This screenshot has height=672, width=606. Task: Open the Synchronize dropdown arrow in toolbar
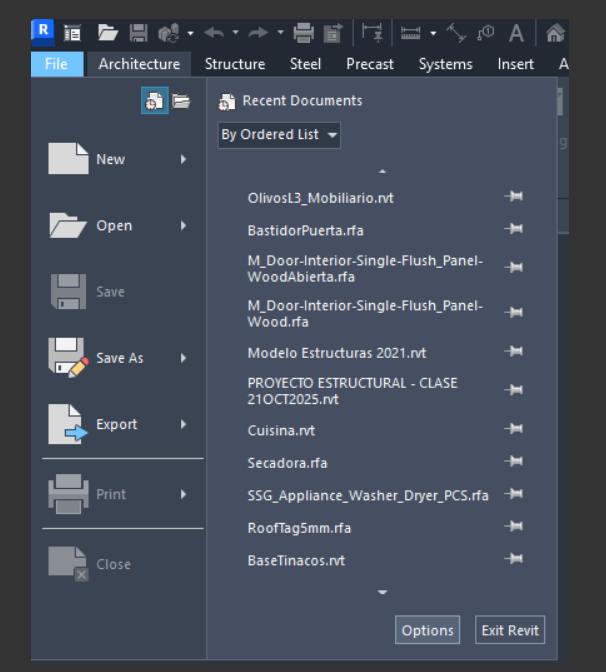pyautogui.click(x=191, y=33)
